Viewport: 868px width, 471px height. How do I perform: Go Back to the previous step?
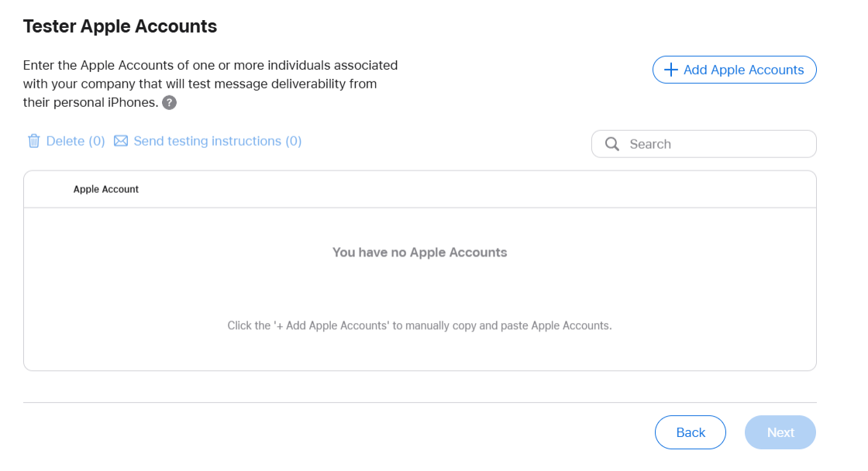pos(690,432)
